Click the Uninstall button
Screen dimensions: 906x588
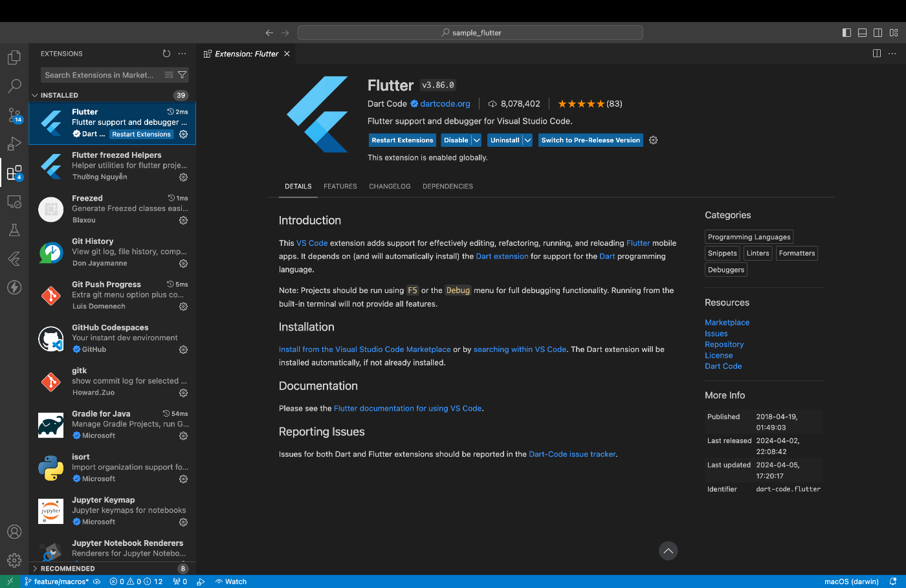click(505, 140)
